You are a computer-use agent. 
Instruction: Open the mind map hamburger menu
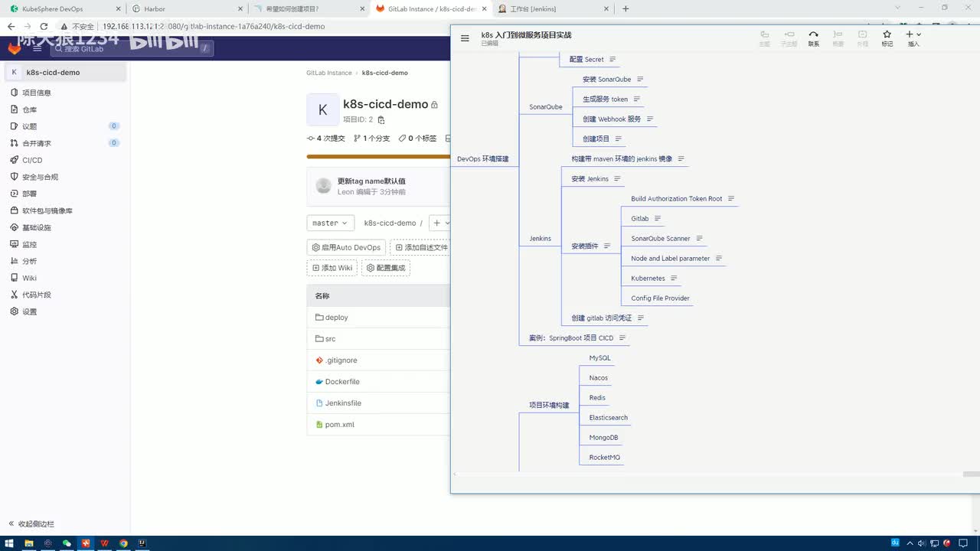tap(465, 38)
